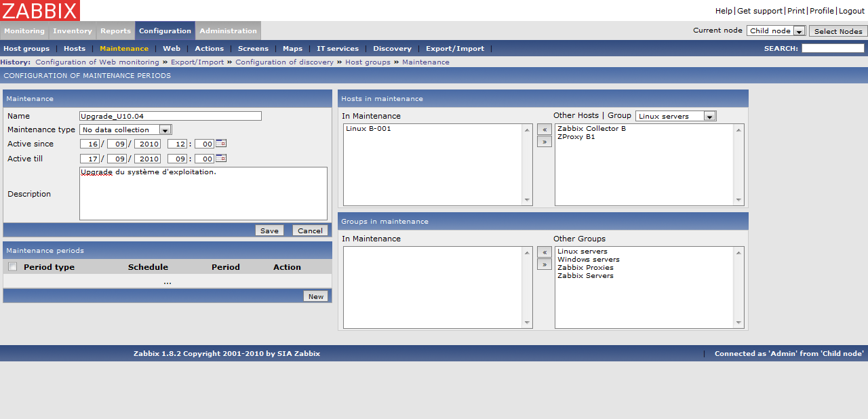
Task: Select Linux B-001 in In Maintenance list
Action: (368, 129)
